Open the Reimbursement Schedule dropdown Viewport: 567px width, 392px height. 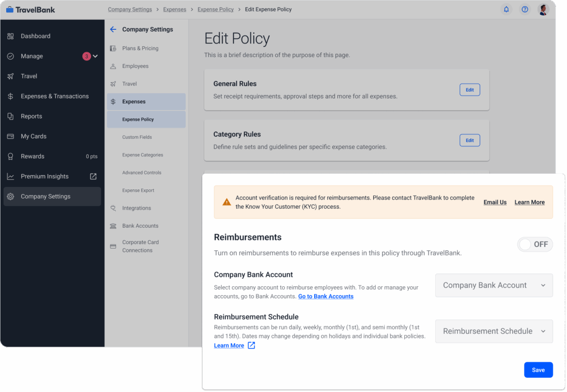tap(494, 331)
